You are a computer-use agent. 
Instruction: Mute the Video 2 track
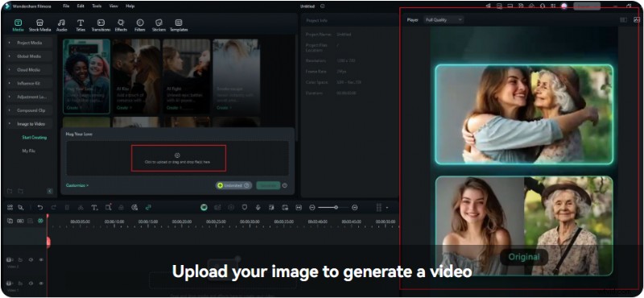click(x=31, y=260)
